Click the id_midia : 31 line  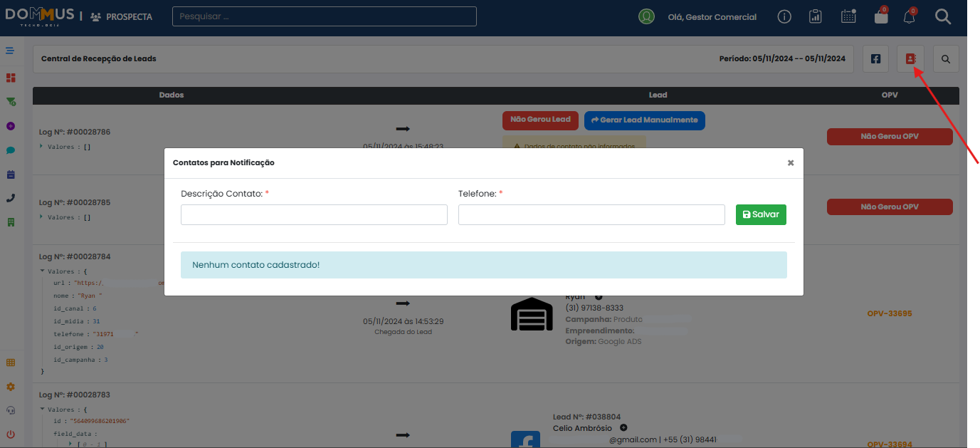(x=77, y=322)
